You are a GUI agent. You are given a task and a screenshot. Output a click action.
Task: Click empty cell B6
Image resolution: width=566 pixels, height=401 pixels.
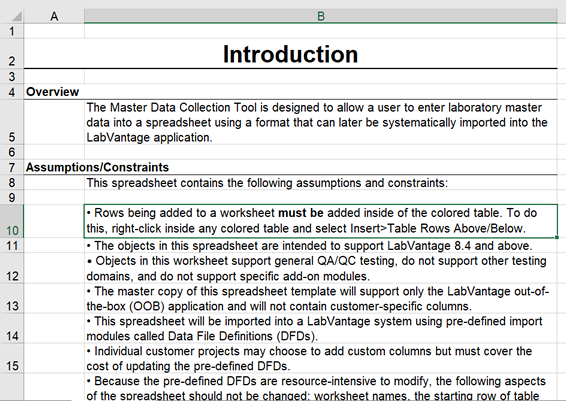click(x=321, y=152)
